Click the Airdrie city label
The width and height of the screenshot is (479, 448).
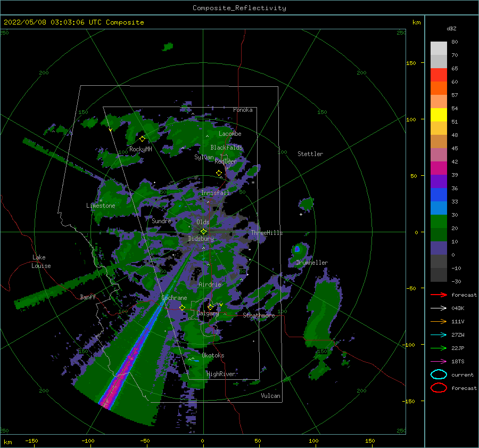tap(210, 284)
